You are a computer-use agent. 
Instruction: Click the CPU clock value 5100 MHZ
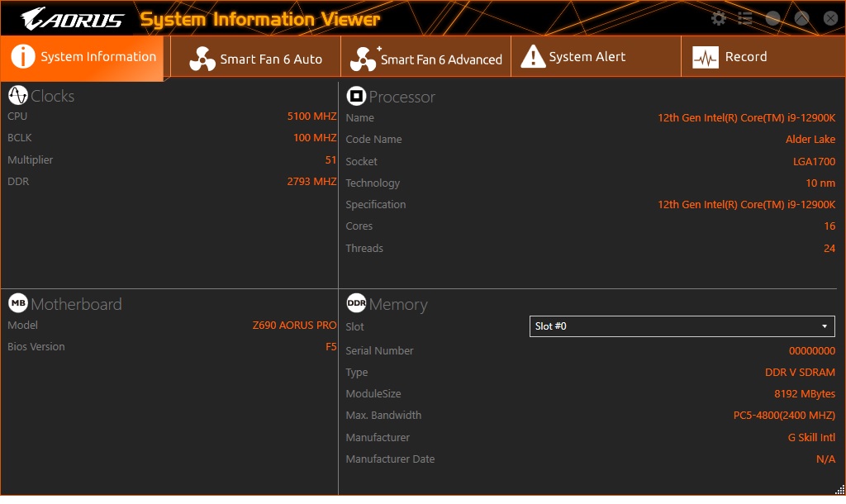coord(311,116)
